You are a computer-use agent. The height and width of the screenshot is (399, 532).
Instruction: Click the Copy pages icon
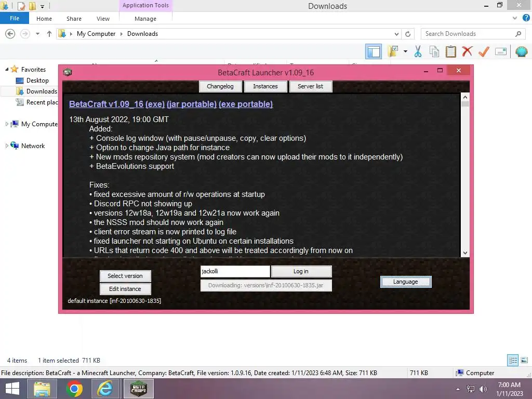click(434, 52)
